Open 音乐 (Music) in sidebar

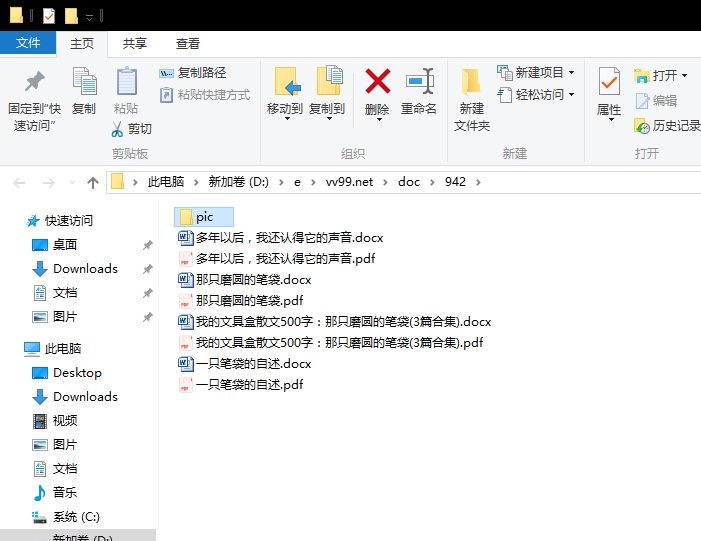pyautogui.click(x=55, y=493)
